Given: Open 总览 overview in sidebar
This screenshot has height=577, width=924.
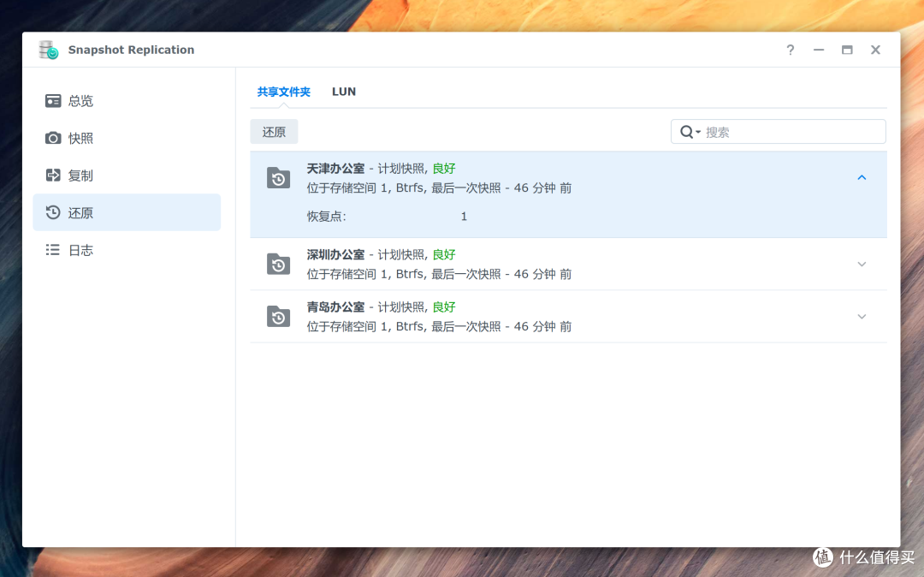Looking at the screenshot, I should coord(127,101).
